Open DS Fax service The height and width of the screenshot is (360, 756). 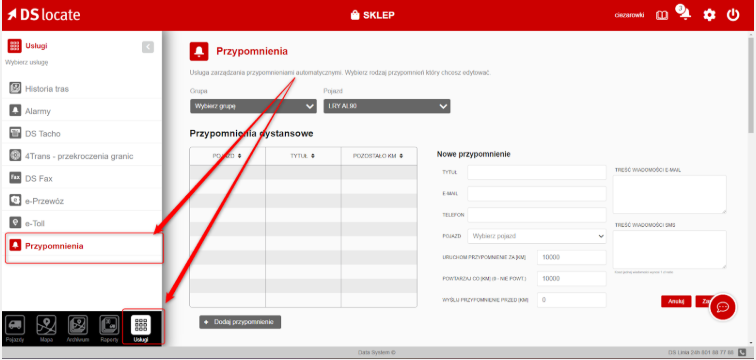(x=82, y=178)
